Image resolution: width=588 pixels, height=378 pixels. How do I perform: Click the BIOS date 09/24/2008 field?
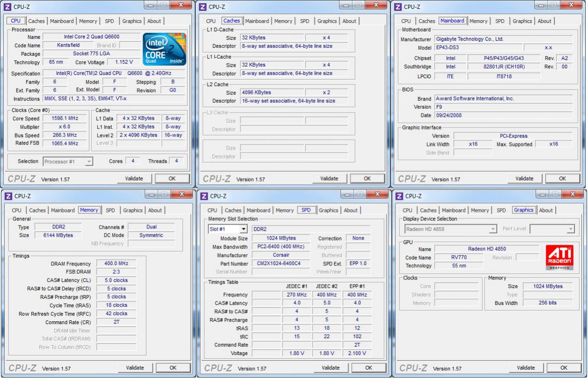tap(503, 115)
